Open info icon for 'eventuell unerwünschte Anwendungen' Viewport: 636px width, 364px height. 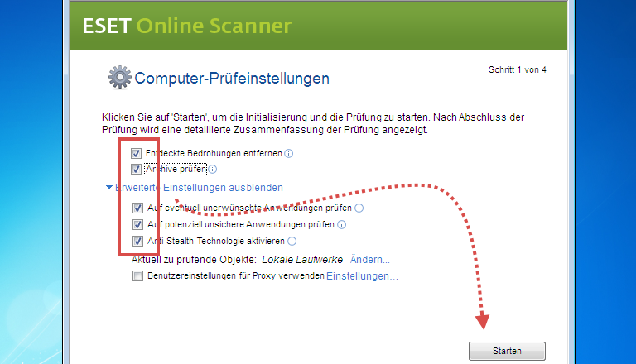pos(359,208)
